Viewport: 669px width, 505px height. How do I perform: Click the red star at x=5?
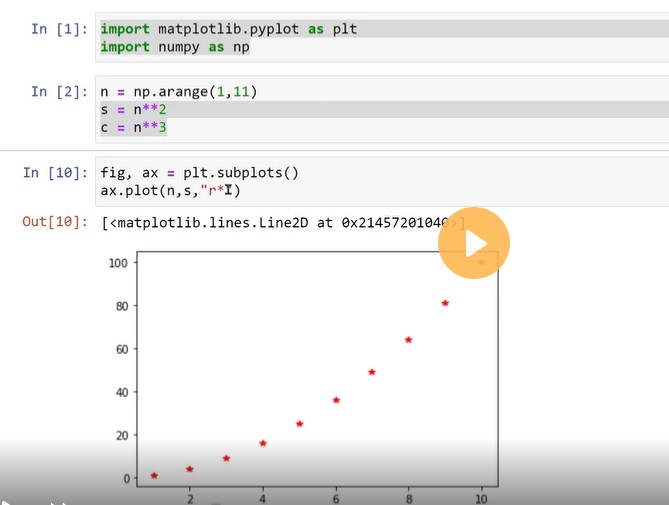click(x=299, y=424)
